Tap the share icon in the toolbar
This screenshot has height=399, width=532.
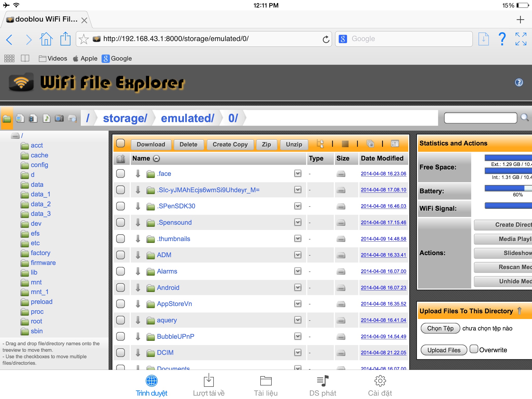tap(65, 38)
